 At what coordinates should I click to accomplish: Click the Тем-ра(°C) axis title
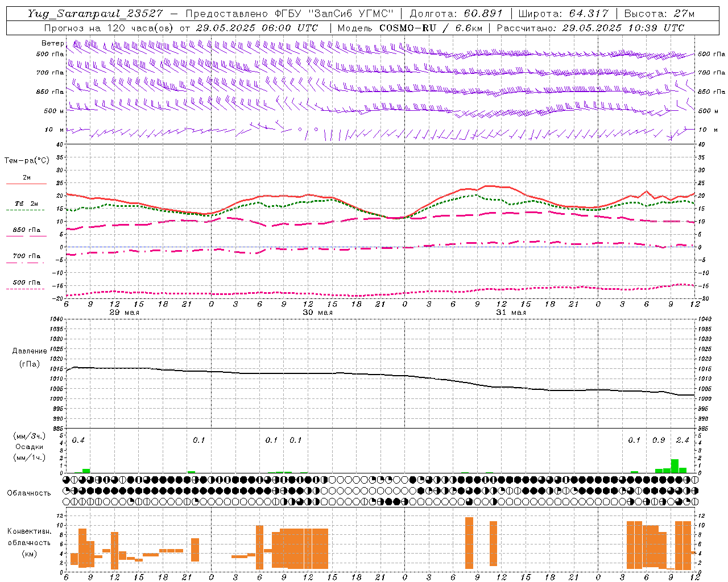pos(27,161)
